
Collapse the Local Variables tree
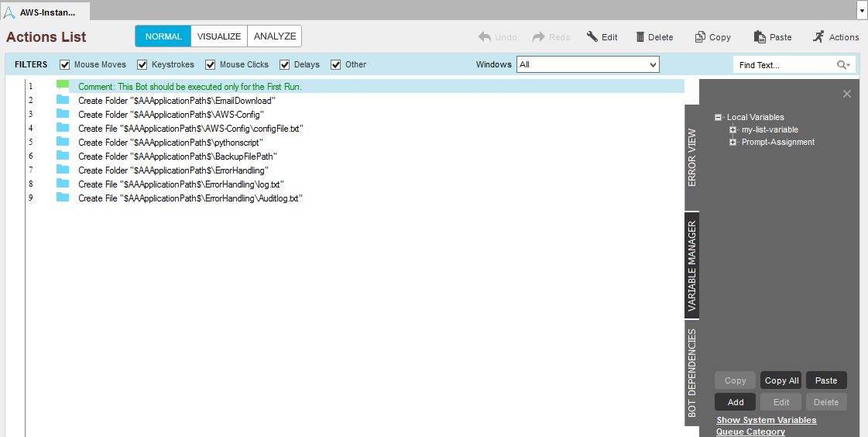click(719, 118)
